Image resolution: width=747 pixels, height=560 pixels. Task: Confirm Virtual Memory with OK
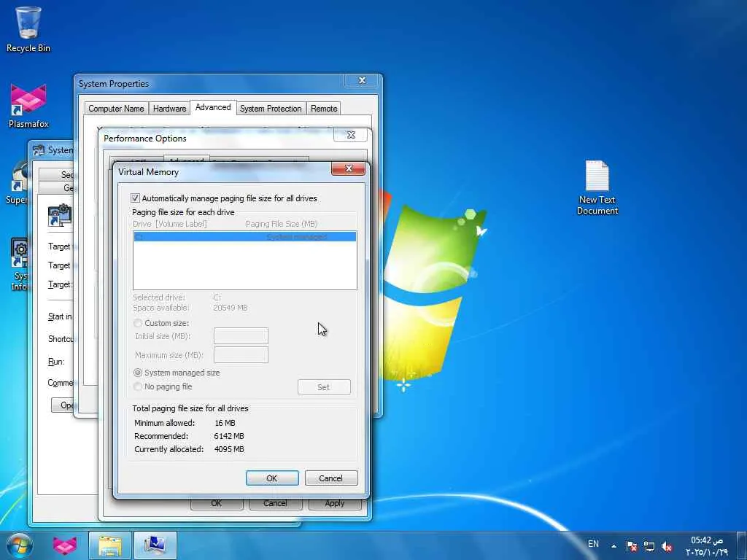(272, 478)
